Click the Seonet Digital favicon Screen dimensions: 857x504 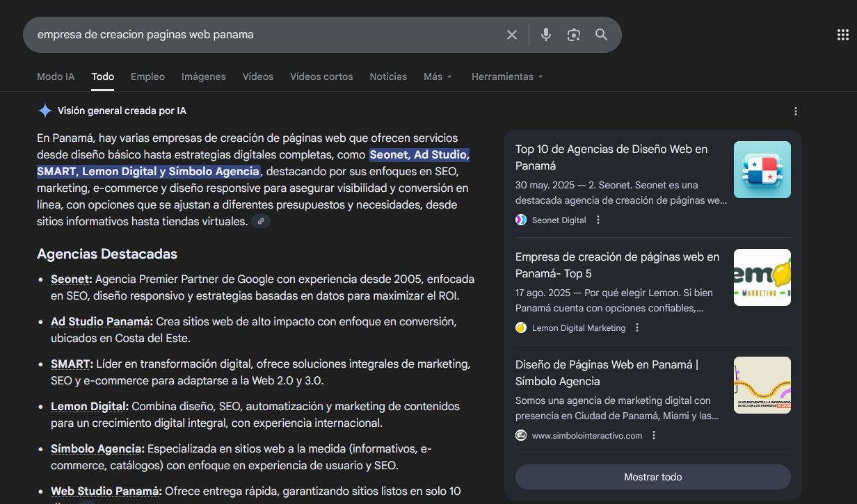[x=520, y=220]
